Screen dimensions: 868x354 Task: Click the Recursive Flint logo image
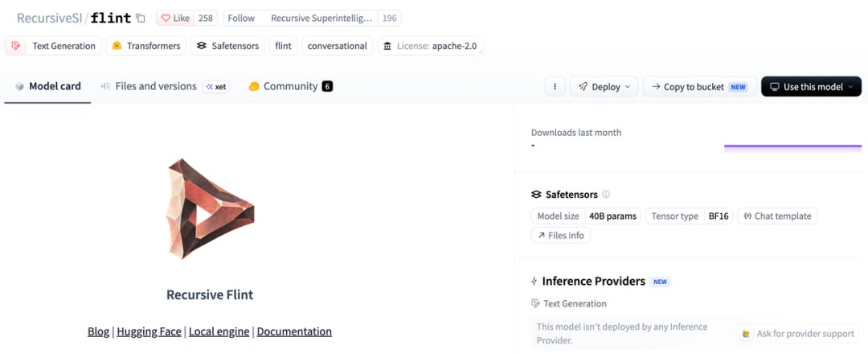(x=210, y=209)
